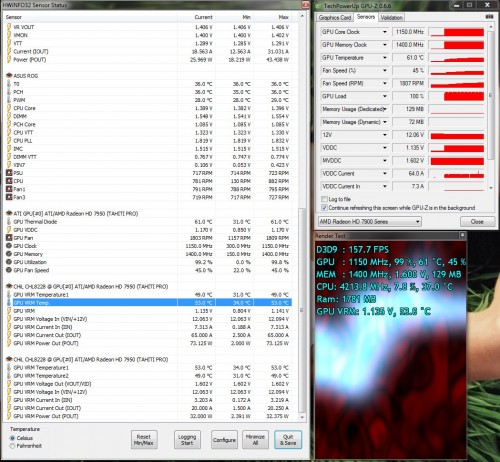500x462 pixels.
Task: Click the ATI GPU Radeon HD 7950 group icon
Action: [x=9, y=213]
